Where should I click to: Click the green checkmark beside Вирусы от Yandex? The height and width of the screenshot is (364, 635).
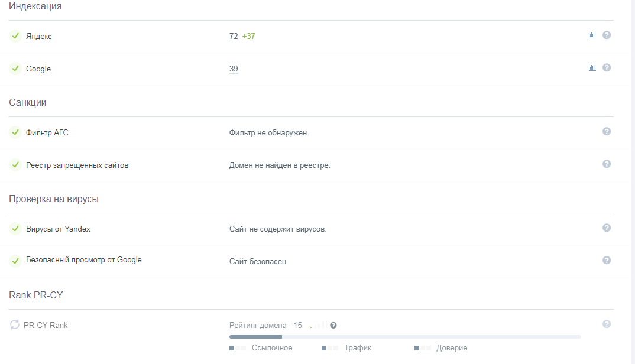(x=15, y=229)
